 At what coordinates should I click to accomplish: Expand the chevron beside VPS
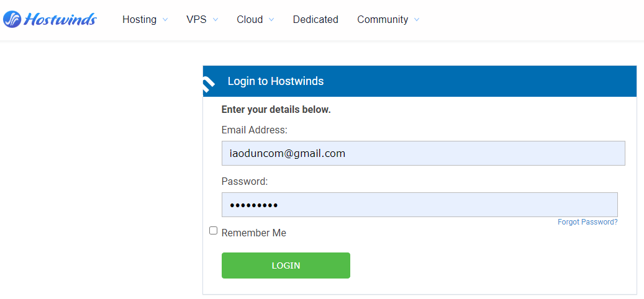pyautogui.click(x=215, y=20)
